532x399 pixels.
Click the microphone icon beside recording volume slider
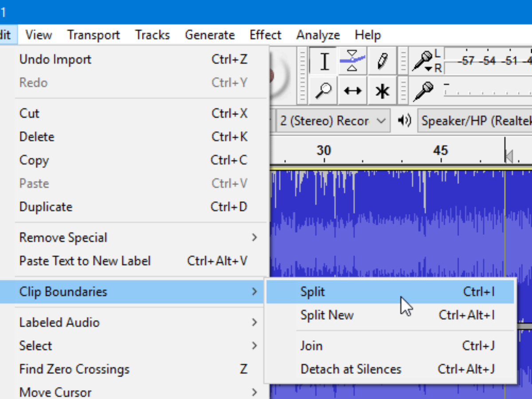[x=423, y=91]
